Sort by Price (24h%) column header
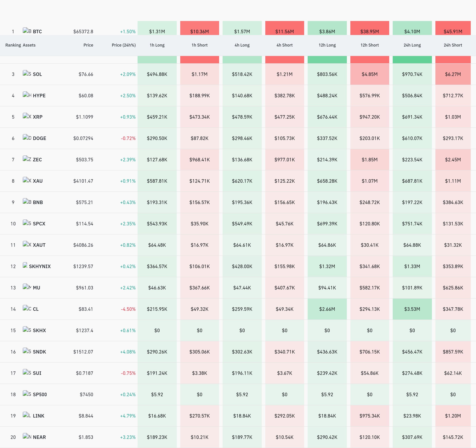 point(124,45)
